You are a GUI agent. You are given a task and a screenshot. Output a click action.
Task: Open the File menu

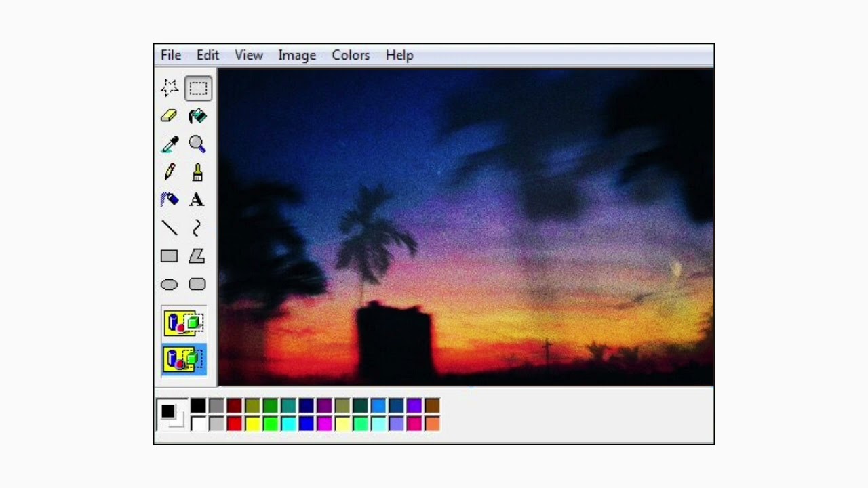[171, 56]
